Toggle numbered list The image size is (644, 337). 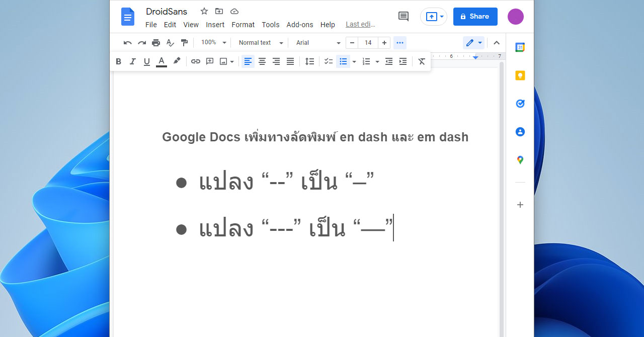pos(366,61)
